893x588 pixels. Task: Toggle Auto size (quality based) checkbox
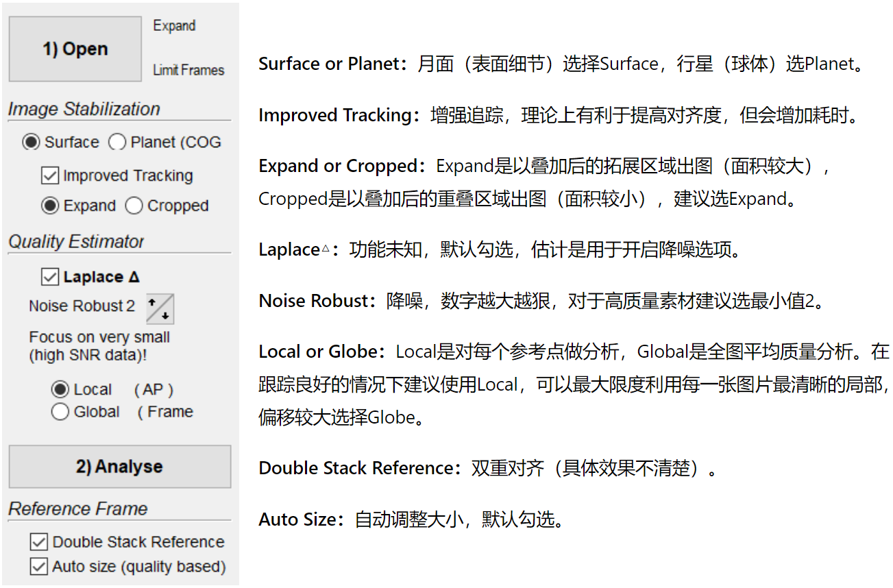39,567
